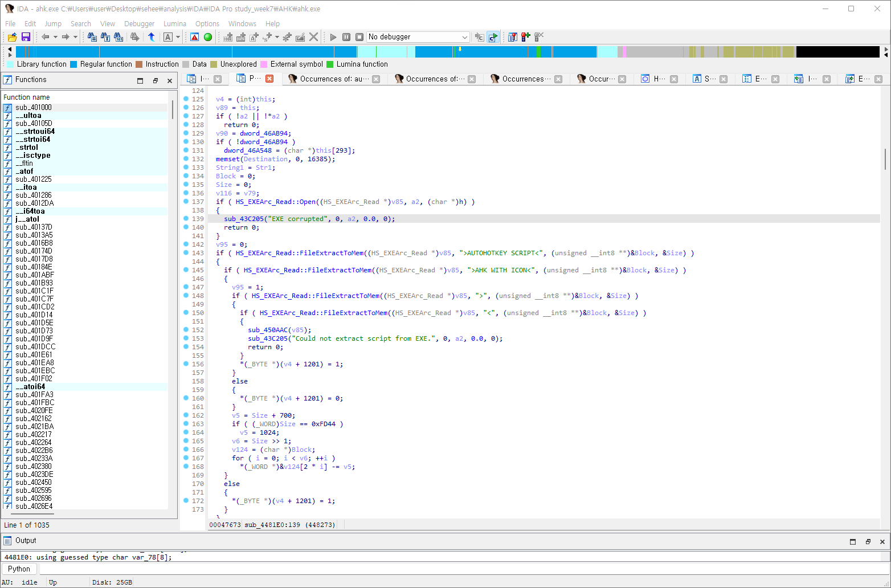Image resolution: width=891 pixels, height=588 pixels.
Task: Terminate process with the stop button
Action: (x=359, y=37)
